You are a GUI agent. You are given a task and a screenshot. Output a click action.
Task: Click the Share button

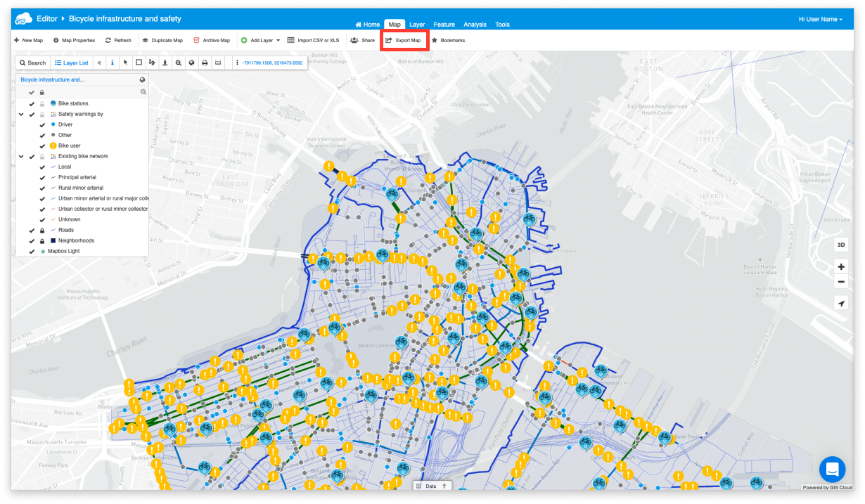[362, 41]
